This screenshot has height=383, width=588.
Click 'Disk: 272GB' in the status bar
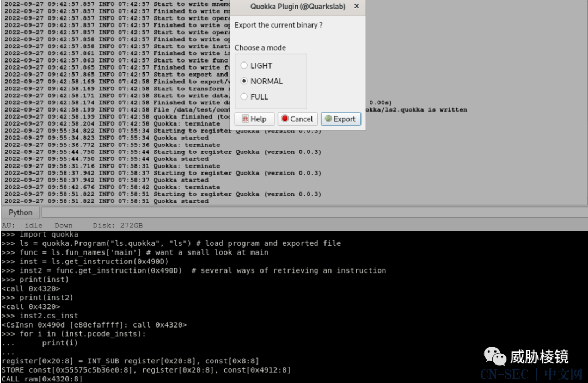[118, 225]
